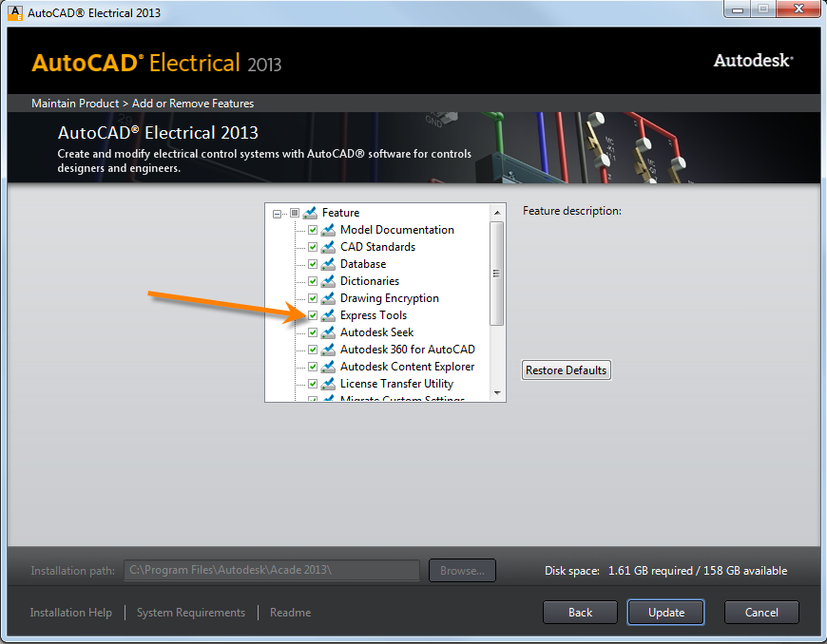This screenshot has width=827, height=644.
Task: Uncheck the Database checkbox
Action: (x=313, y=264)
